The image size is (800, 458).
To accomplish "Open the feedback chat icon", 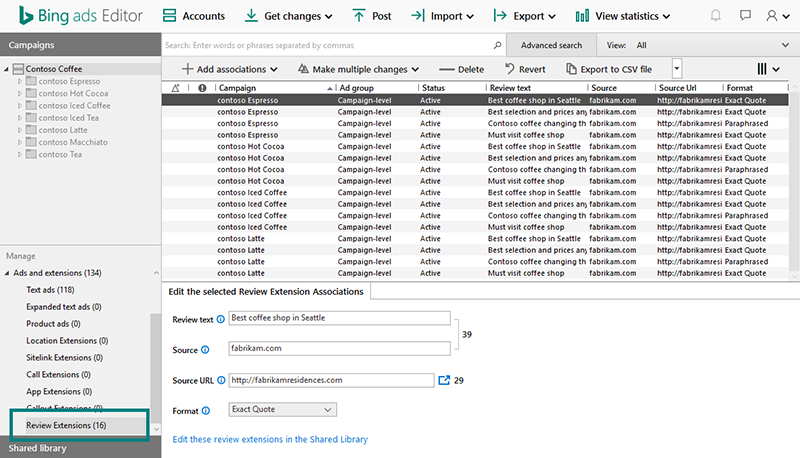I will pos(745,16).
